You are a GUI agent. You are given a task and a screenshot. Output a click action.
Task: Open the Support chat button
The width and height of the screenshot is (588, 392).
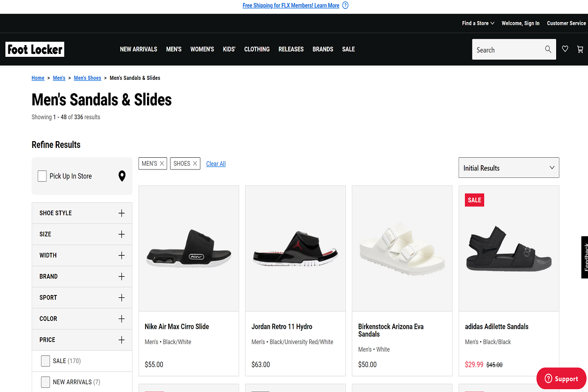562,378
